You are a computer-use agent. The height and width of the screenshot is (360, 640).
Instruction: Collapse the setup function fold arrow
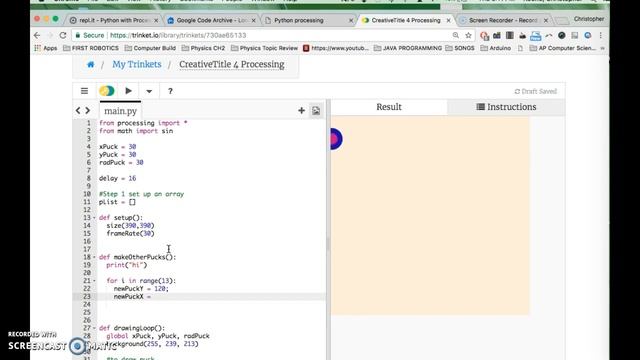pos(94,218)
